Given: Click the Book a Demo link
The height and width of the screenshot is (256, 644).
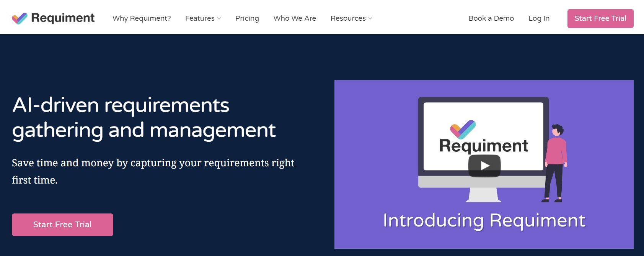Looking at the screenshot, I should (x=491, y=18).
